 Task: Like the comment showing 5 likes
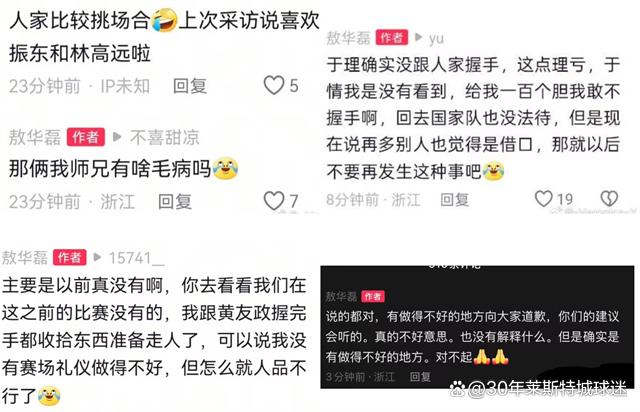tap(273, 85)
